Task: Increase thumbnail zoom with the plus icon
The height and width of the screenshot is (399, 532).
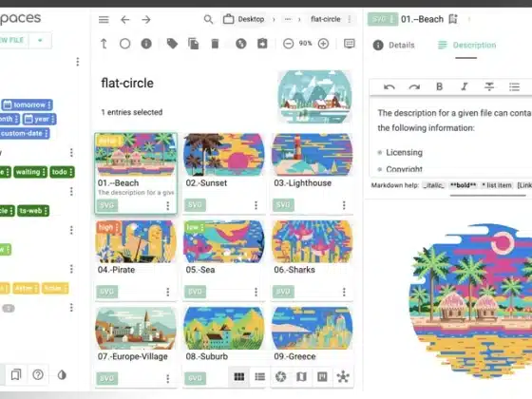Action: [x=323, y=44]
